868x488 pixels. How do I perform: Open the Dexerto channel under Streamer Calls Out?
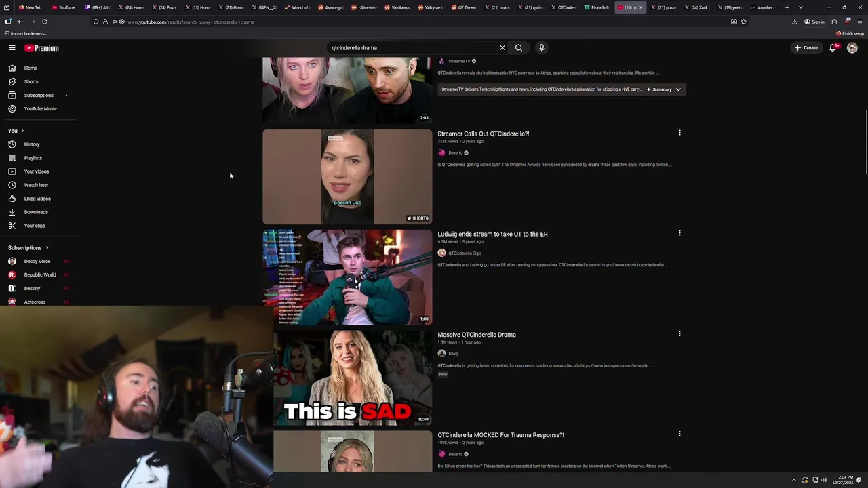pyautogui.click(x=455, y=153)
